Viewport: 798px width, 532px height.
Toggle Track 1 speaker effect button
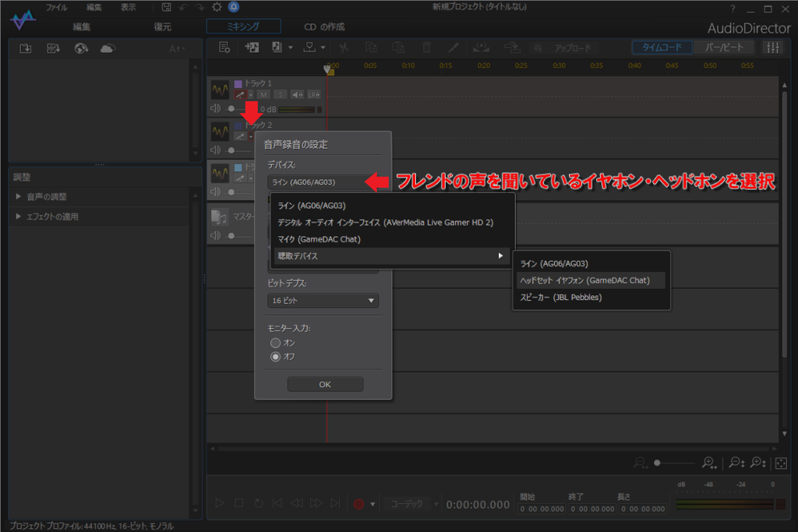click(x=297, y=94)
